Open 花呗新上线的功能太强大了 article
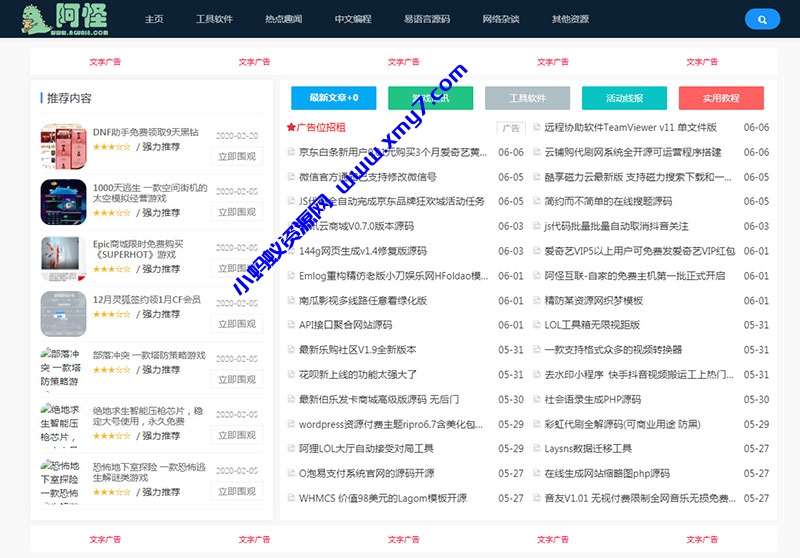This screenshot has height=558, width=800. coord(358,374)
